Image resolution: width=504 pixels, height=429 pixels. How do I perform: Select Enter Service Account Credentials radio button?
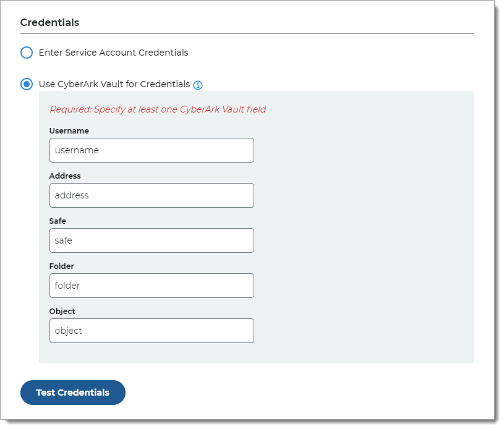click(x=27, y=53)
